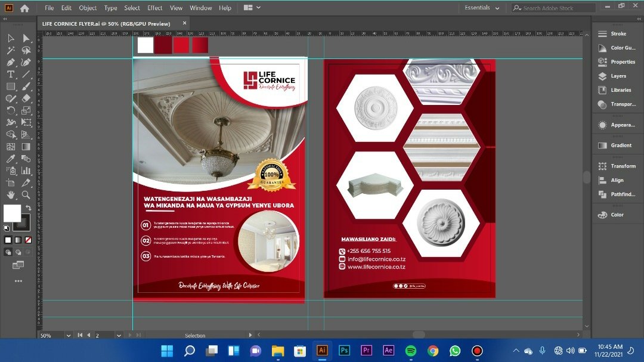Open the Type menu
The height and width of the screenshot is (362, 644).
point(110,8)
